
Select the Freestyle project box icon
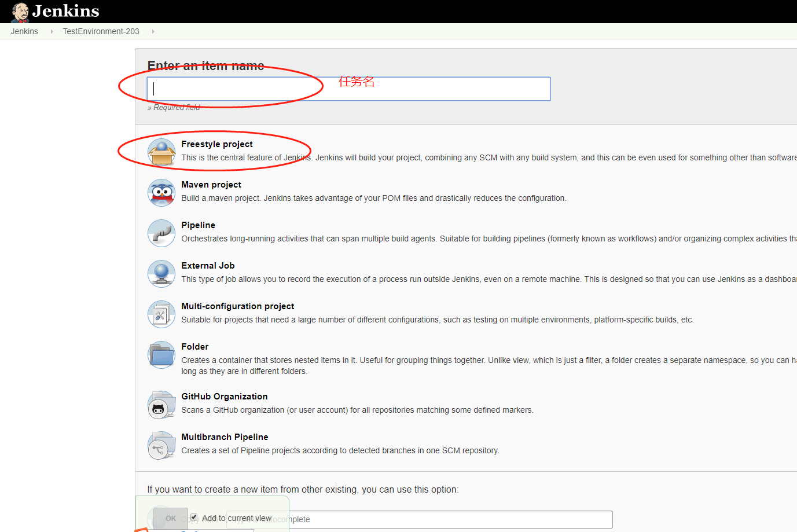[x=161, y=152]
